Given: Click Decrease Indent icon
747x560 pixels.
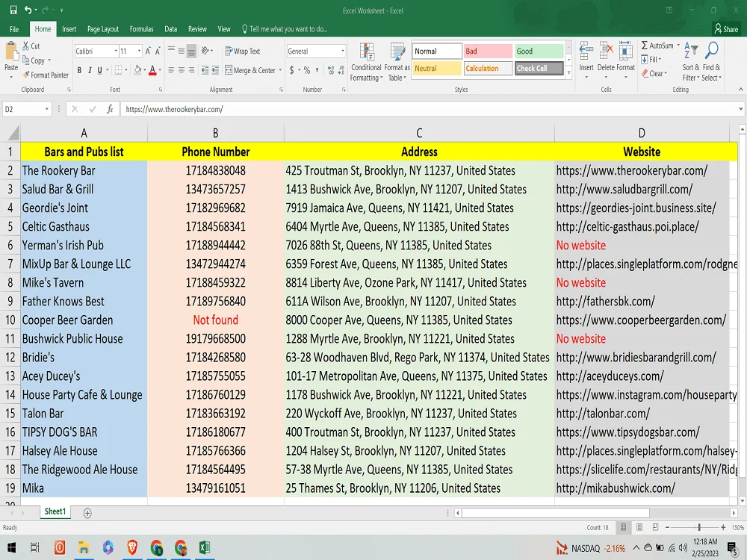Looking at the screenshot, I should (205, 70).
